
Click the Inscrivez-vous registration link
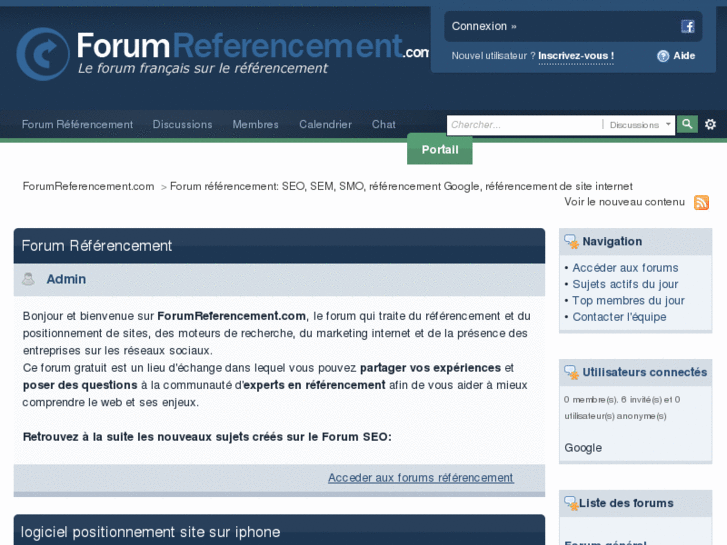pos(576,56)
